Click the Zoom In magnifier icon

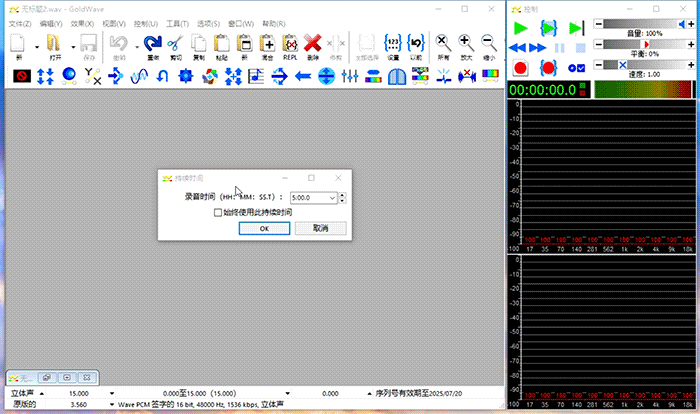pos(466,45)
